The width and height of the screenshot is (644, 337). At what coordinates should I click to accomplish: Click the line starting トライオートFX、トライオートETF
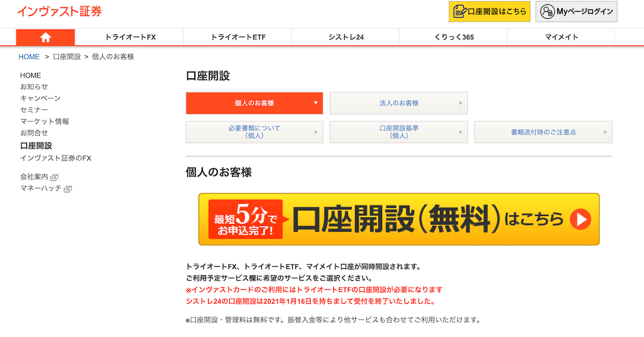[303, 266]
